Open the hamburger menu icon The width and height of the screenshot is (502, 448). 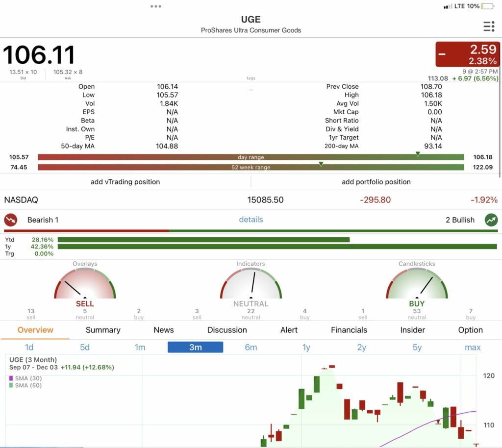coord(488,26)
